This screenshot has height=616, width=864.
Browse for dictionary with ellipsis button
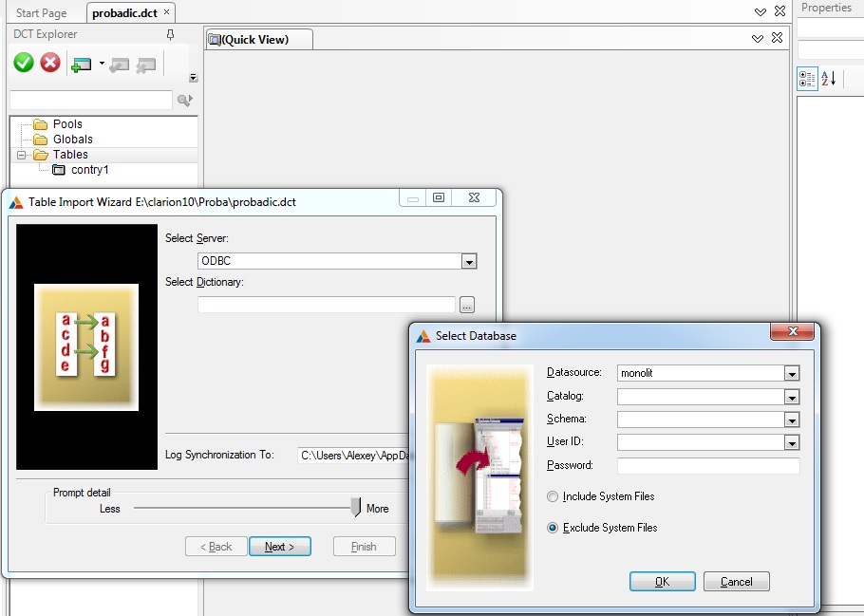point(466,305)
